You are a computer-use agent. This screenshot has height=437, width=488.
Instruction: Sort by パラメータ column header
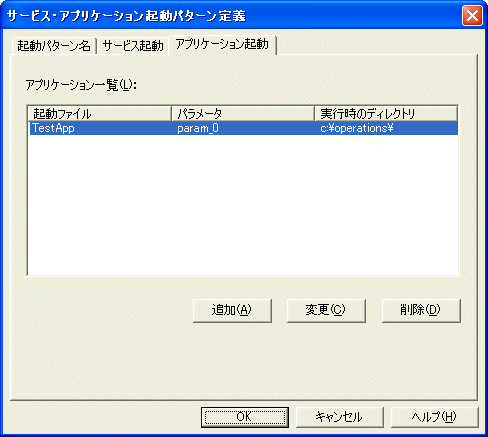pyautogui.click(x=243, y=114)
